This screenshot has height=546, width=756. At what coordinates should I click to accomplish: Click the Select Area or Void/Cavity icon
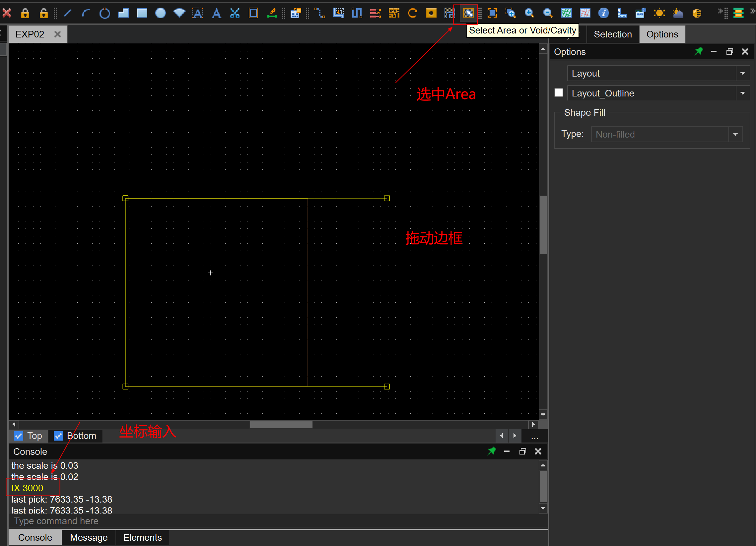click(x=468, y=13)
